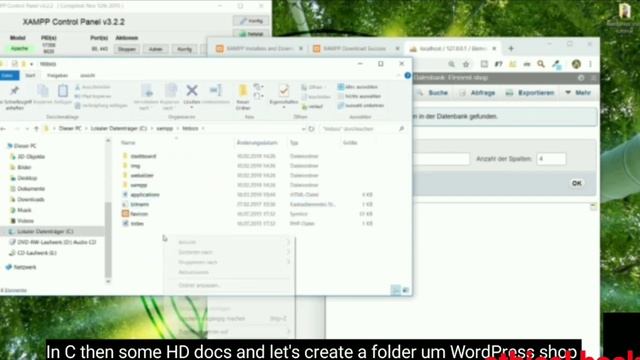Viewport: 640px width, 360px height.
Task: Click the Einfügen clipboard icon
Action: point(63,91)
